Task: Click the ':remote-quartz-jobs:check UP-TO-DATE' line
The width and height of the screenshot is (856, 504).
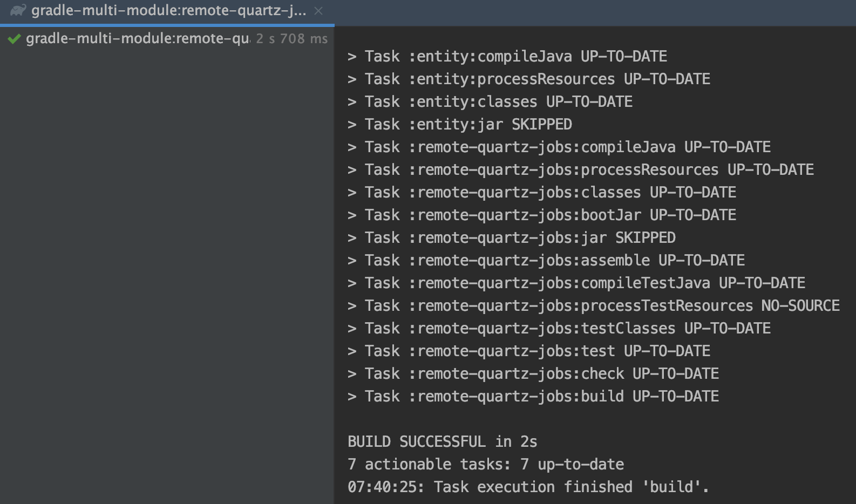Action: point(533,373)
